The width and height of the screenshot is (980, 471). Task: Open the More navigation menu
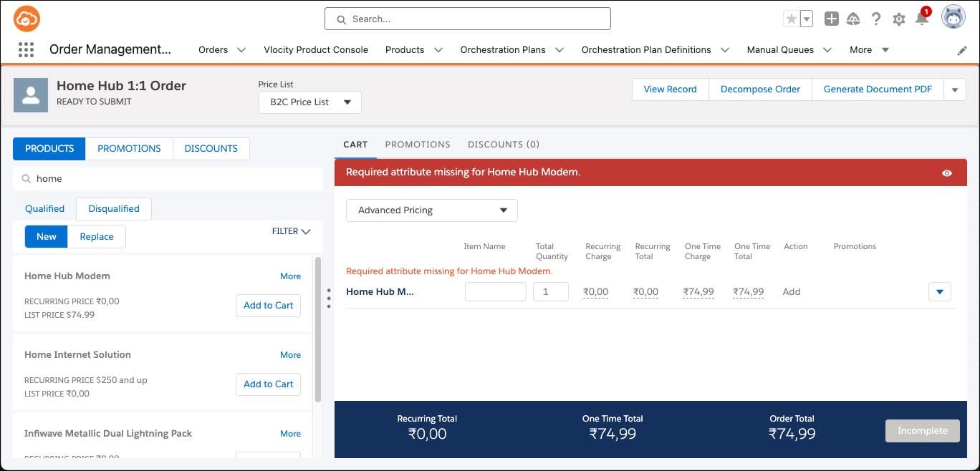(x=869, y=50)
